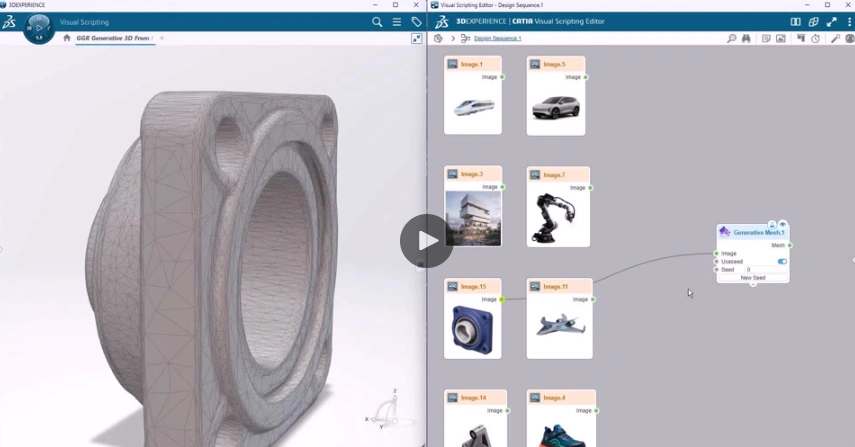
Task: Click the Image output port of Image.1
Action: coord(502,77)
